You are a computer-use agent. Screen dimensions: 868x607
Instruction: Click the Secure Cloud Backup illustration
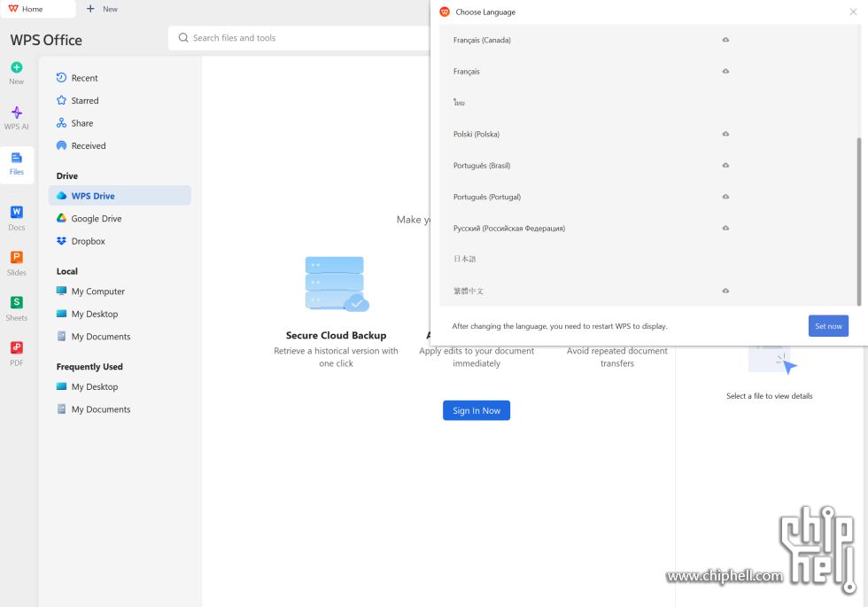[x=337, y=284]
